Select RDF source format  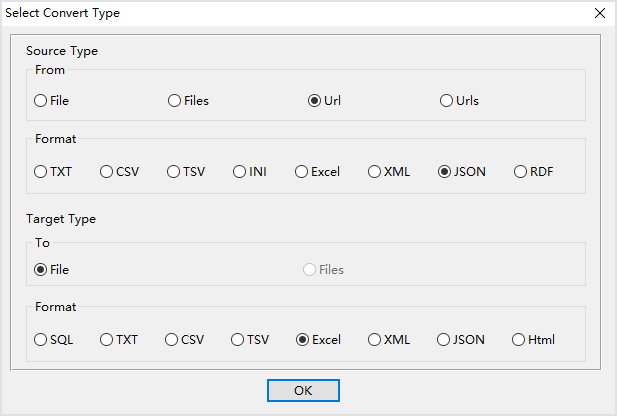521,172
